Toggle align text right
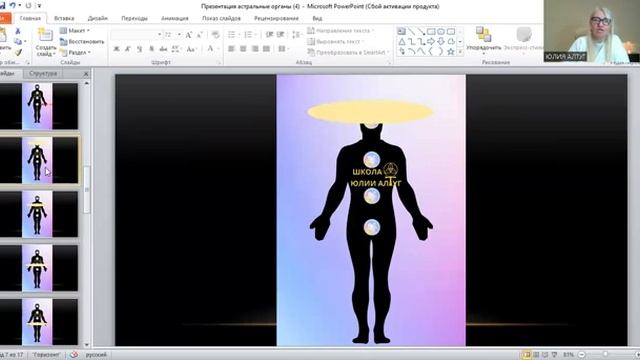 255,49
